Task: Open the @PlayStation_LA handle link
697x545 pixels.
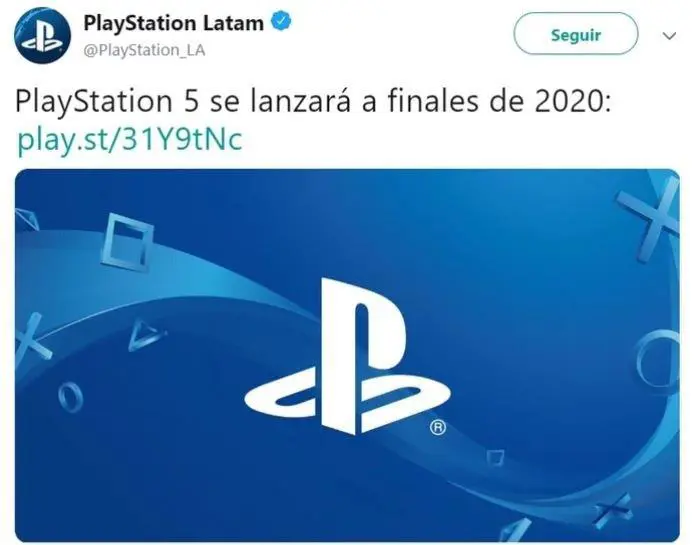Action: [144, 50]
